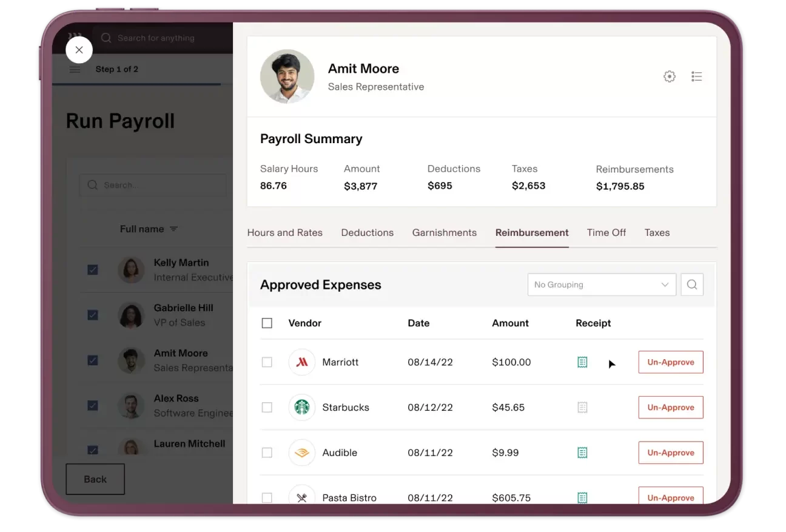Click the Starbucks vendor logo
The width and height of the screenshot is (786, 532).
[301, 407]
